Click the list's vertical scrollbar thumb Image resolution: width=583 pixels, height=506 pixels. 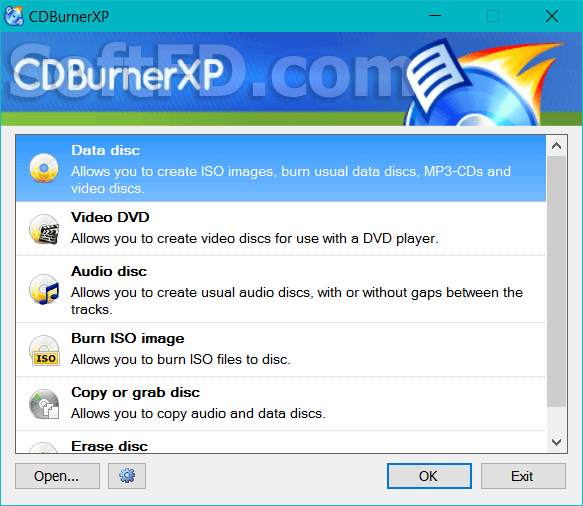[x=556, y=281]
